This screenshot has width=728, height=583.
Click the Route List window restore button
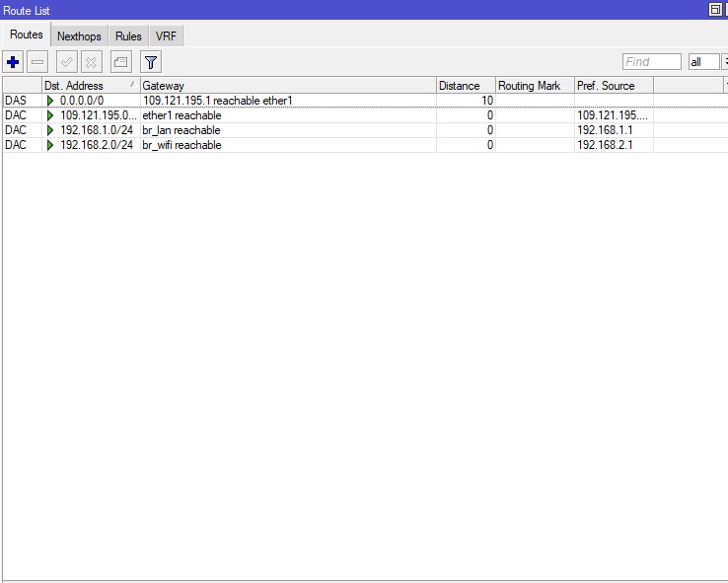tap(715, 9)
